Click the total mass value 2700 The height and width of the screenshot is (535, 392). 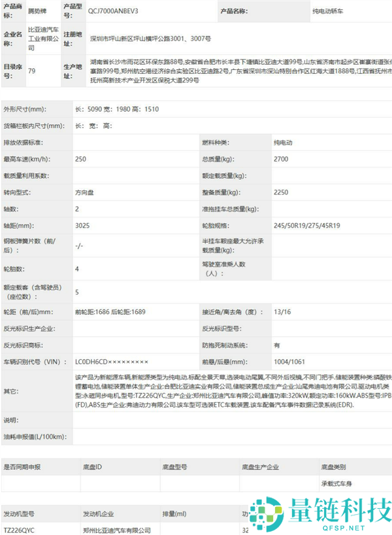(x=281, y=159)
